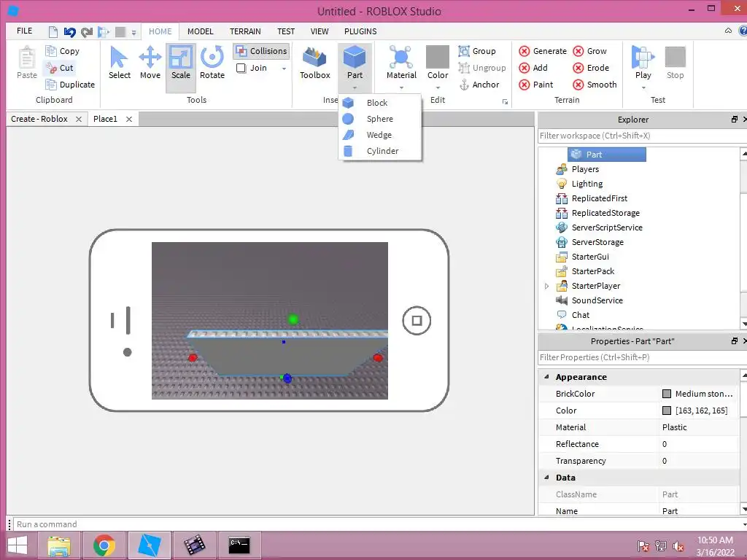Image resolution: width=747 pixels, height=560 pixels.
Task: Choose the Rotate tool
Action: coord(212,63)
